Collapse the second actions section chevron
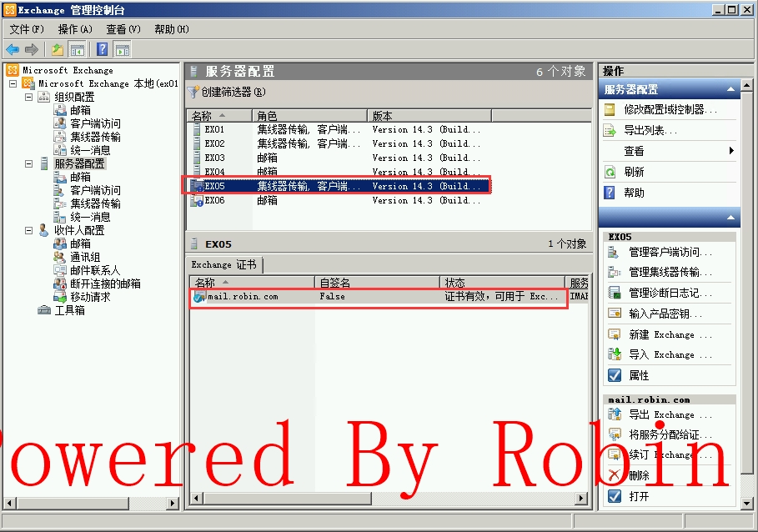The image size is (758, 532). coord(730,218)
